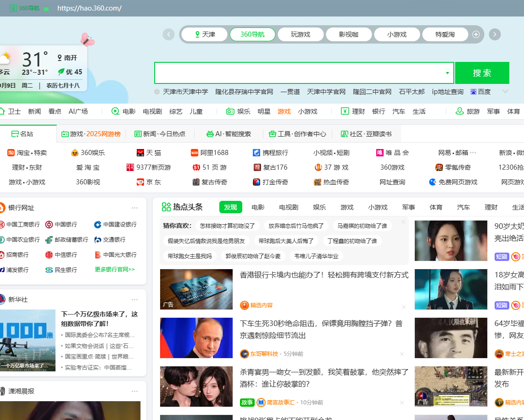
Task: Open the 51页游 icon
Action: point(196,167)
